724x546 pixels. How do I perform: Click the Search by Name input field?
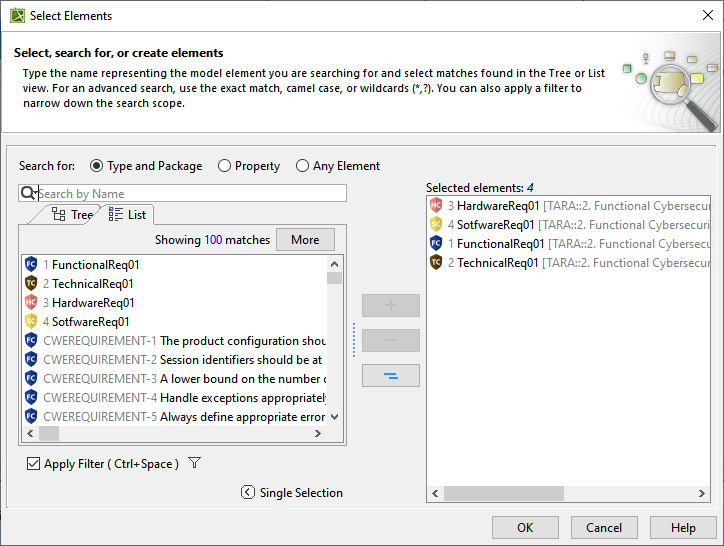tap(190, 193)
